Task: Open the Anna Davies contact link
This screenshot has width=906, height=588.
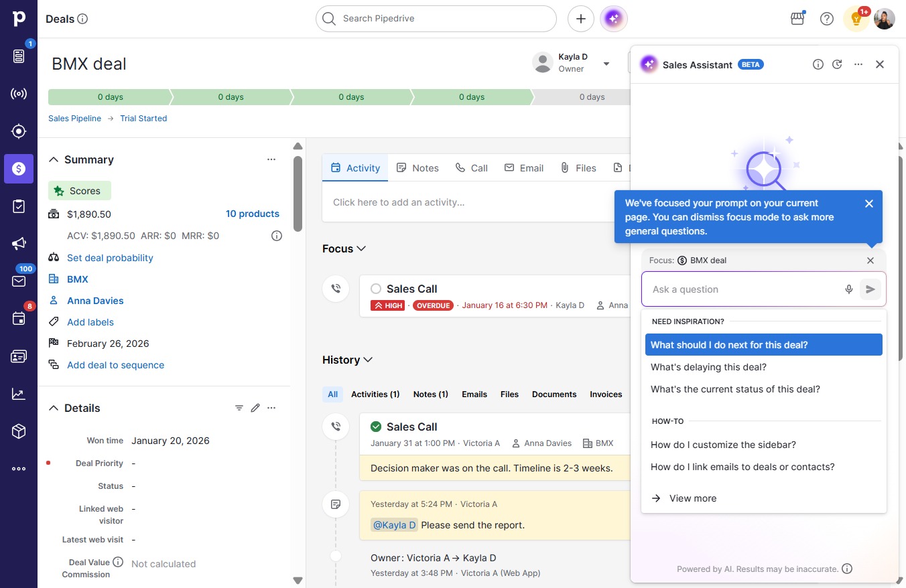Action: coord(95,301)
